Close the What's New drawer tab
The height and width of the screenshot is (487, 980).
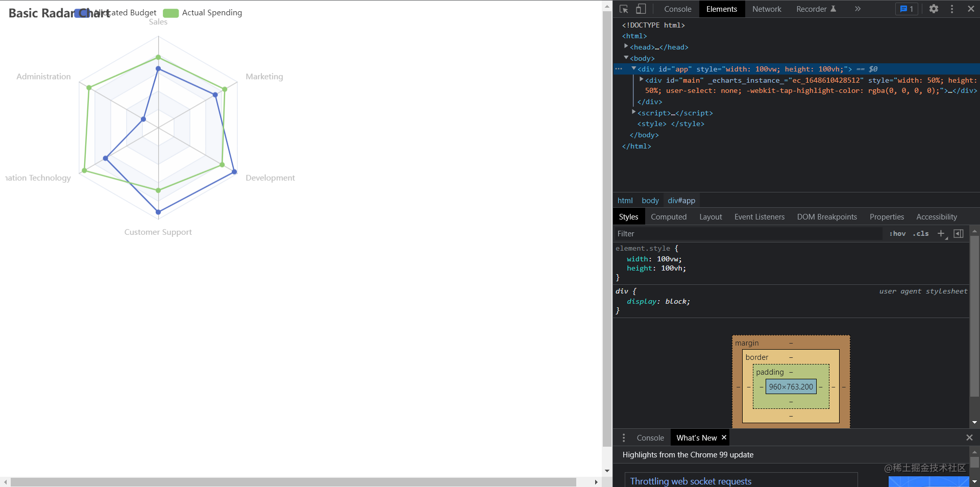(724, 437)
